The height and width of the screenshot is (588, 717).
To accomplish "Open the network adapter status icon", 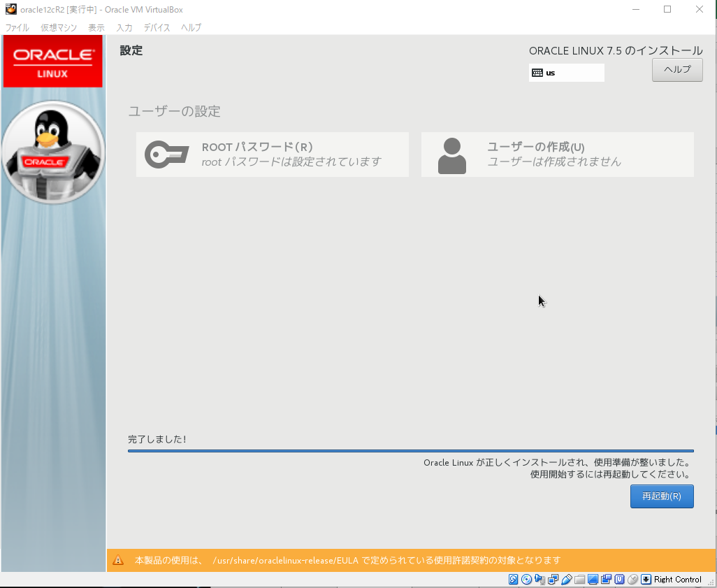I will 552,580.
